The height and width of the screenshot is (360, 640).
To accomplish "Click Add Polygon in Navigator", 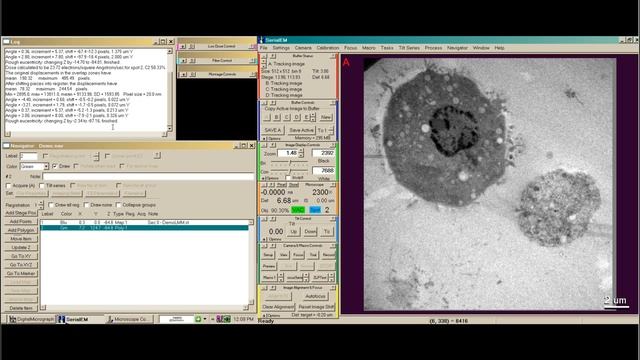I will pyautogui.click(x=20, y=230).
